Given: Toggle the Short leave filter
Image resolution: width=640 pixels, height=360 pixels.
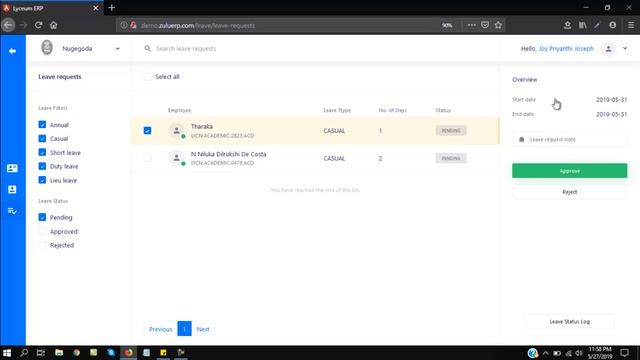Looking at the screenshot, I should [x=42, y=152].
